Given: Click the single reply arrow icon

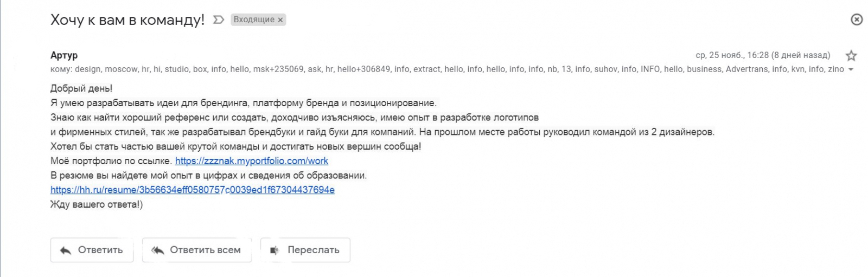Looking at the screenshot, I should click(x=66, y=250).
